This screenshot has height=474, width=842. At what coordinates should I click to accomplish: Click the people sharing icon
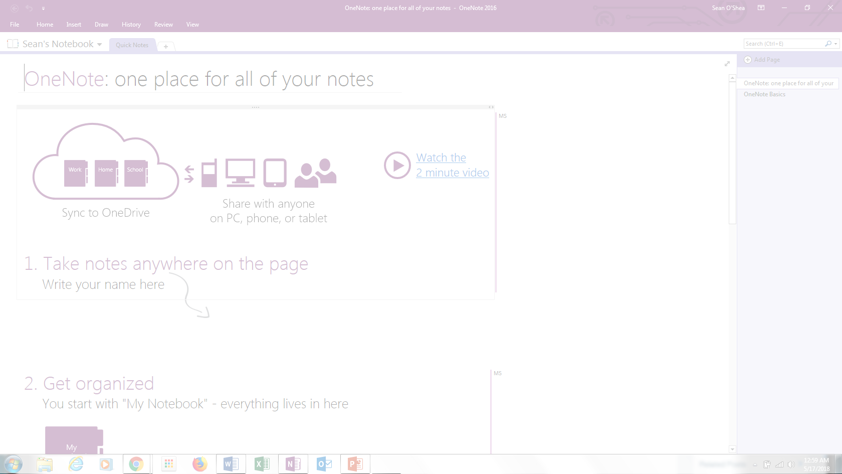(316, 173)
